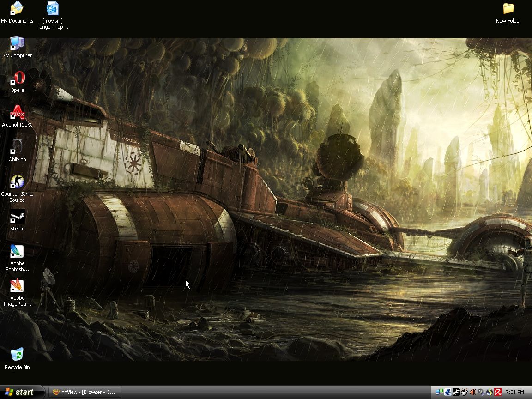The width and height of the screenshot is (532, 399).
Task: Click the orange speaker volume tray icon
Action: 472,392
